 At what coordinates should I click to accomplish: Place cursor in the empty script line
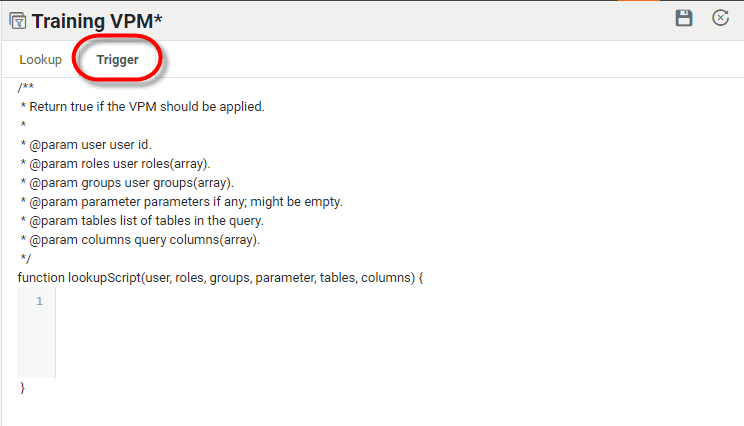coord(300,302)
